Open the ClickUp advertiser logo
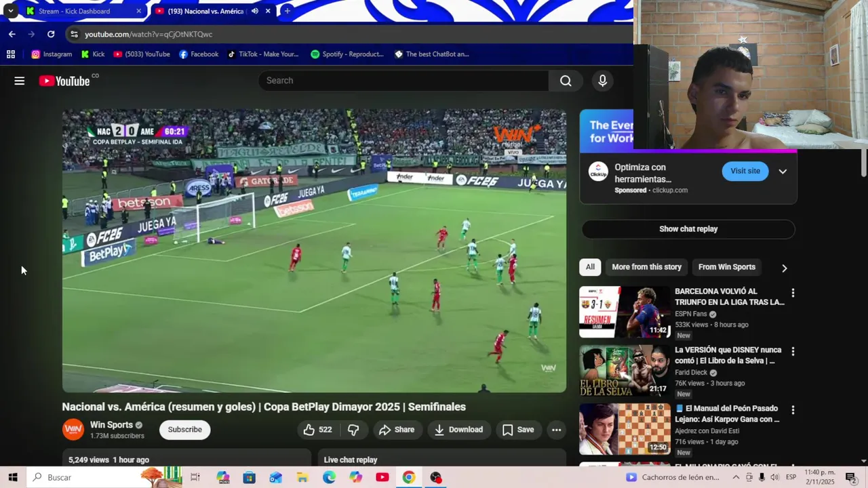 (x=598, y=171)
